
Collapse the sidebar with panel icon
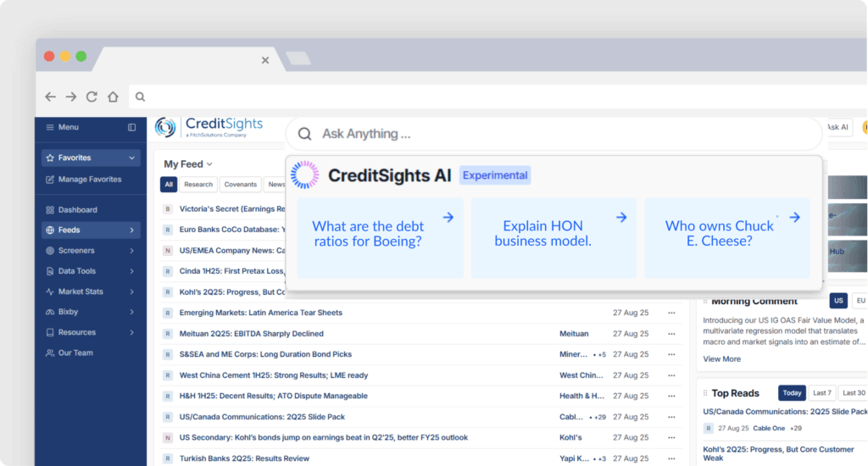point(131,127)
